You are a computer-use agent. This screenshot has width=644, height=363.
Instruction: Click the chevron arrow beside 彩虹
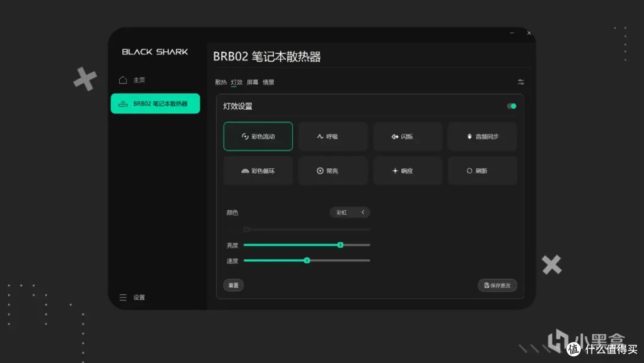[x=363, y=213]
